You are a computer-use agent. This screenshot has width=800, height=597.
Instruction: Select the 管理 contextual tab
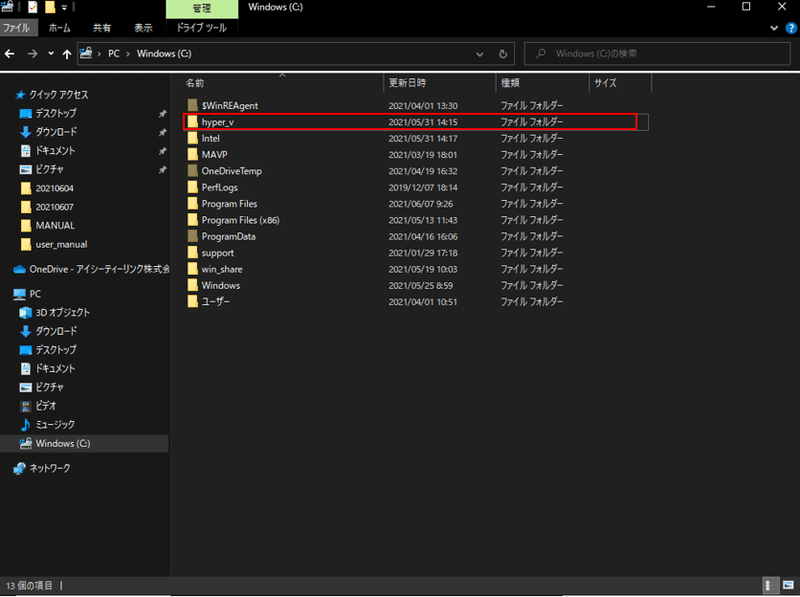pos(202,8)
